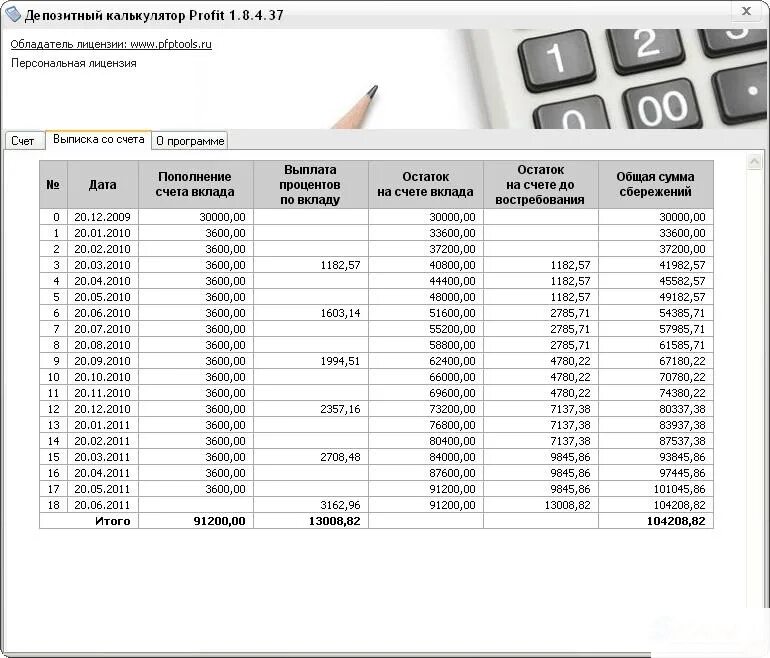Click interest payout 2357,16
Viewport: 770px width, 658px height.
[310, 409]
